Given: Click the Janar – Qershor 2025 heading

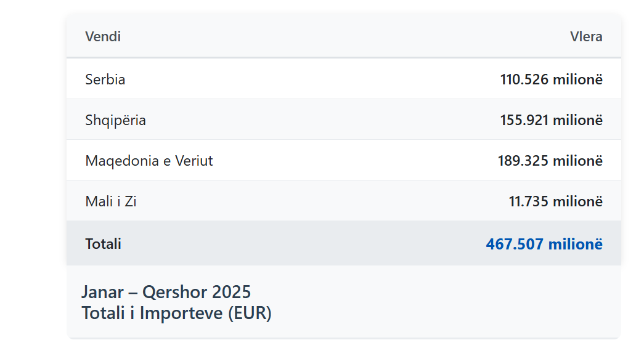Looking at the screenshot, I should (x=166, y=293).
